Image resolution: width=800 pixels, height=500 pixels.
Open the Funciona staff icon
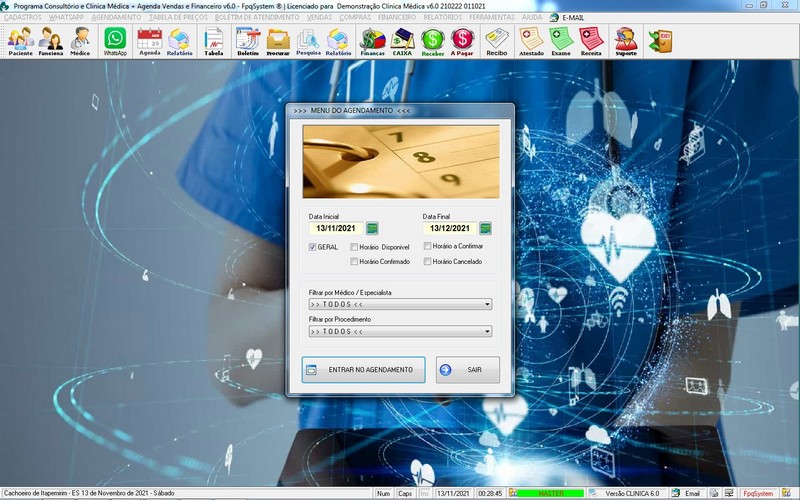pyautogui.click(x=51, y=41)
